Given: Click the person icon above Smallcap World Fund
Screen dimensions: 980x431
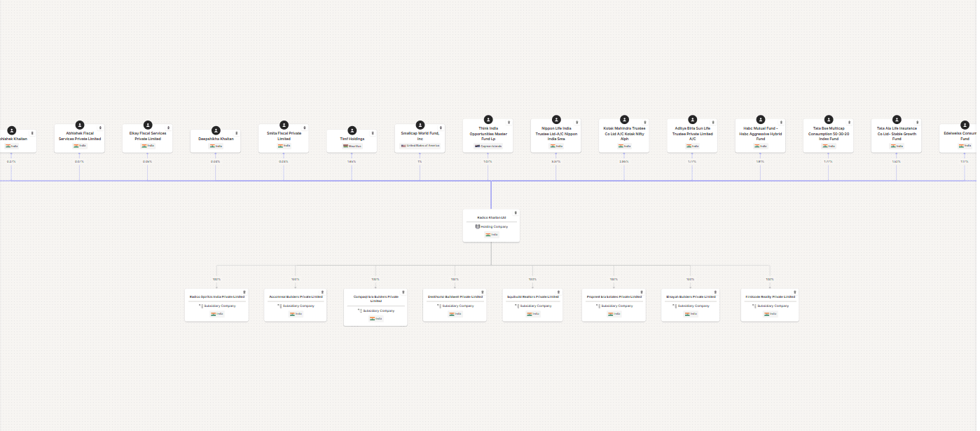Looking at the screenshot, I should point(420,125).
